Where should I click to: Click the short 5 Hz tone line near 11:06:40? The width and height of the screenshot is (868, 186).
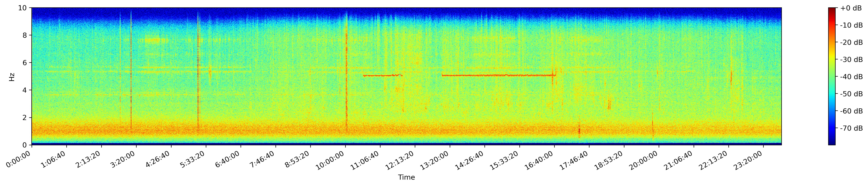click(383, 75)
